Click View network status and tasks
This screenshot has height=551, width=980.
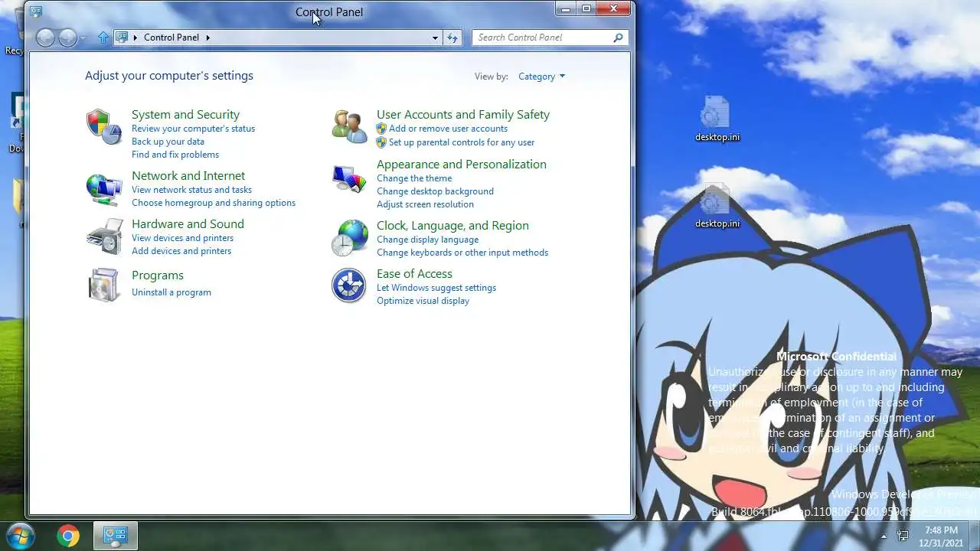pyautogui.click(x=191, y=190)
